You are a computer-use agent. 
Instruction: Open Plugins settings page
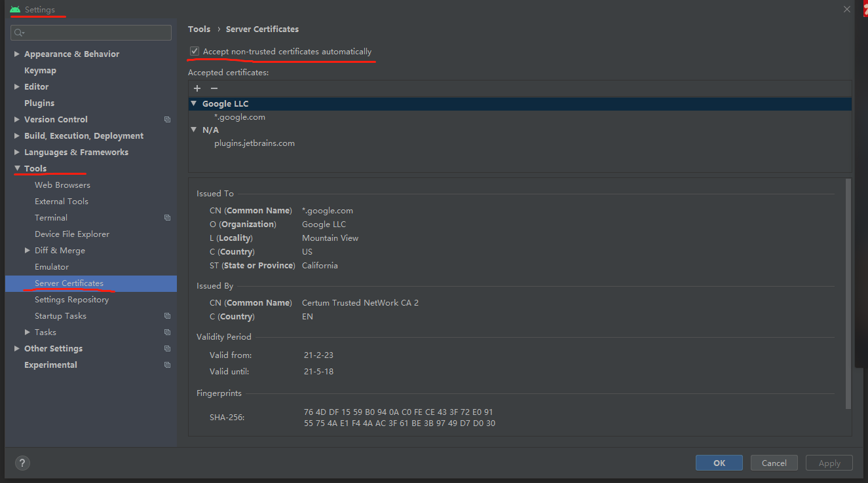pyautogui.click(x=39, y=103)
